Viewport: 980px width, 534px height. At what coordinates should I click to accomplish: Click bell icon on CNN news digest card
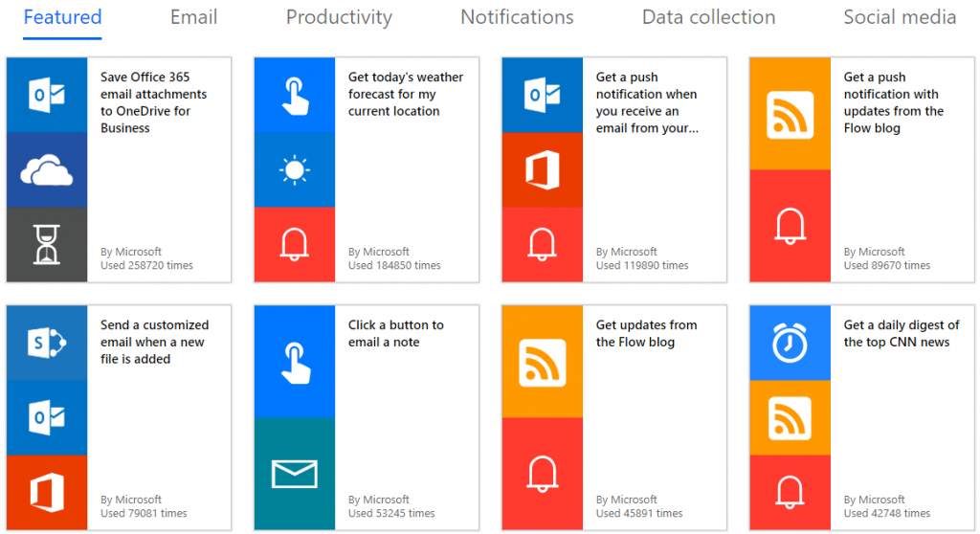pos(790,492)
